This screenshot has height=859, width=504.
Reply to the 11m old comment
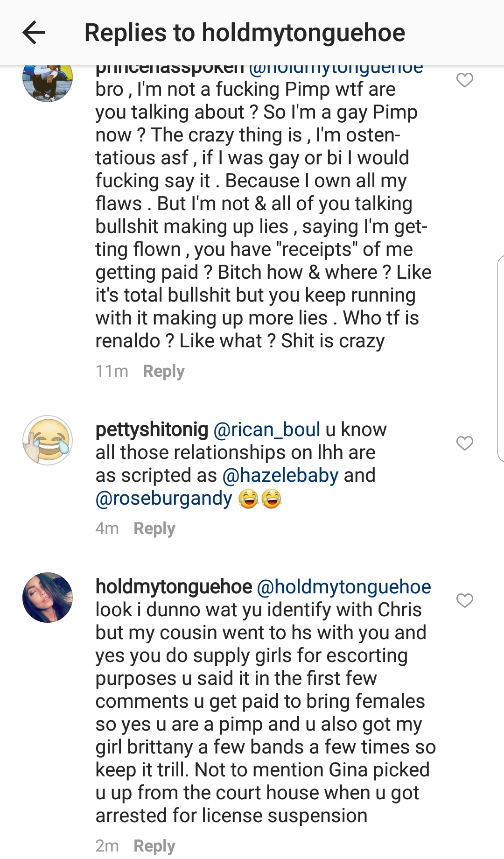point(163,371)
